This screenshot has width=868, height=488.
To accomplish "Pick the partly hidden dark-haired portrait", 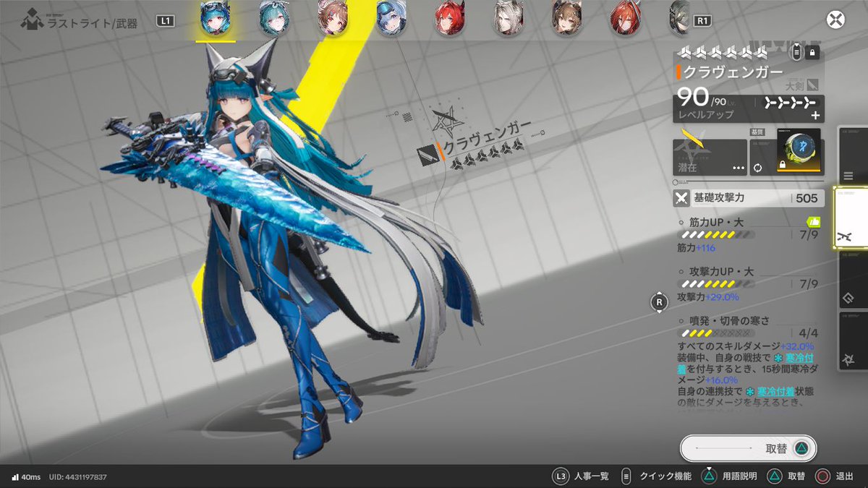I will tap(678, 20).
